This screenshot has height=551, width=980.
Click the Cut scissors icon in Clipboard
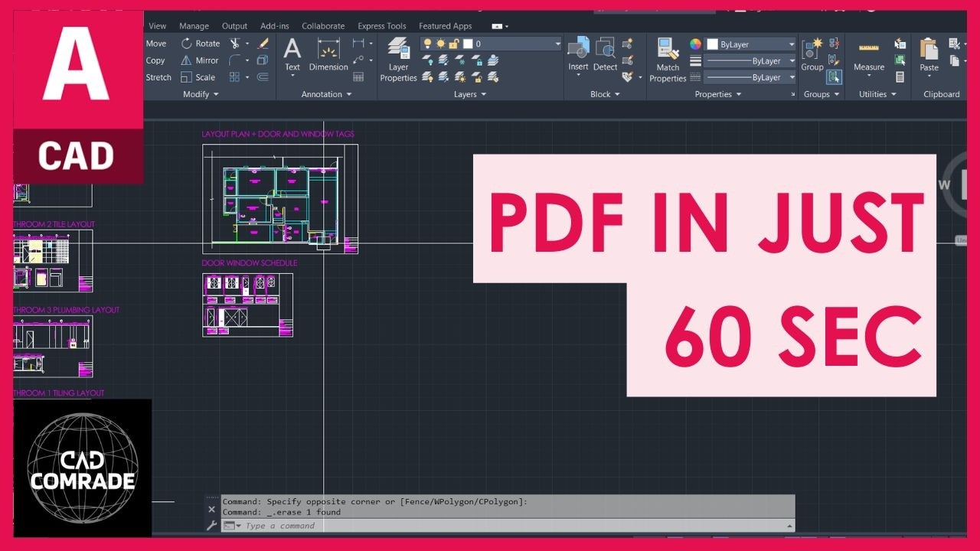(x=954, y=44)
